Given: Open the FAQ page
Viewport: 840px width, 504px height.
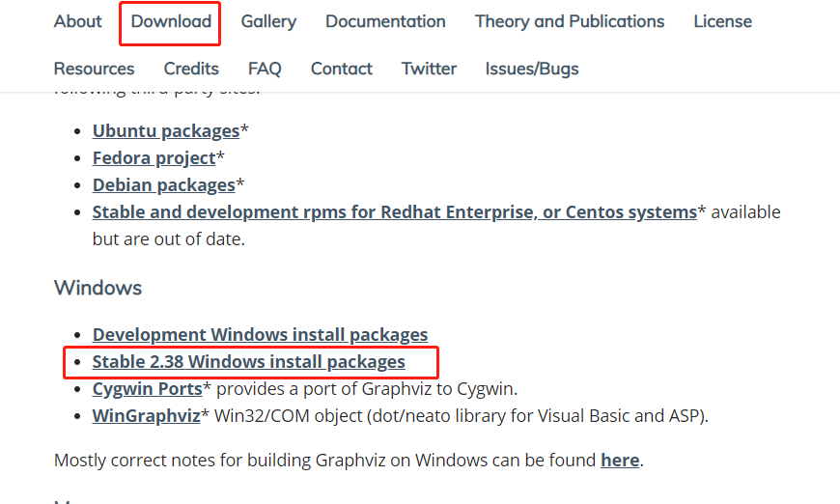Looking at the screenshot, I should [265, 69].
